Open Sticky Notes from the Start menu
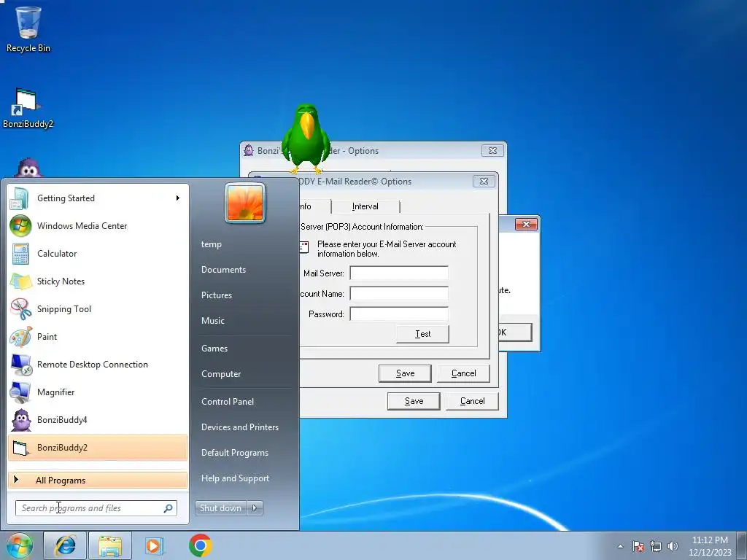 click(98, 281)
